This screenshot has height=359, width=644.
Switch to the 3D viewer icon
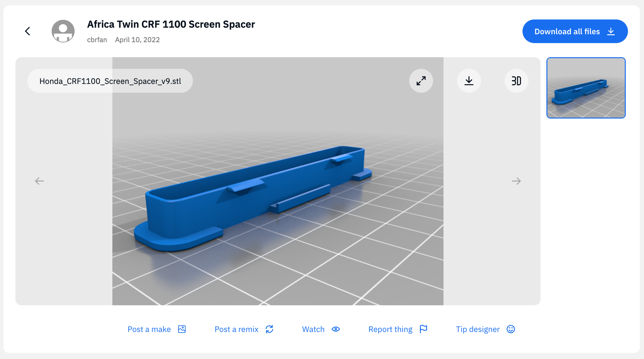516,81
